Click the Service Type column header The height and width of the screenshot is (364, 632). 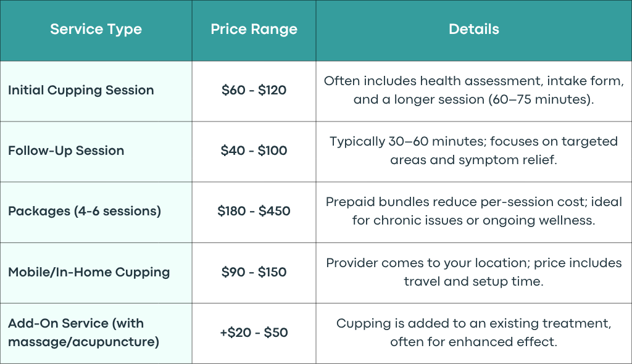tap(96, 29)
